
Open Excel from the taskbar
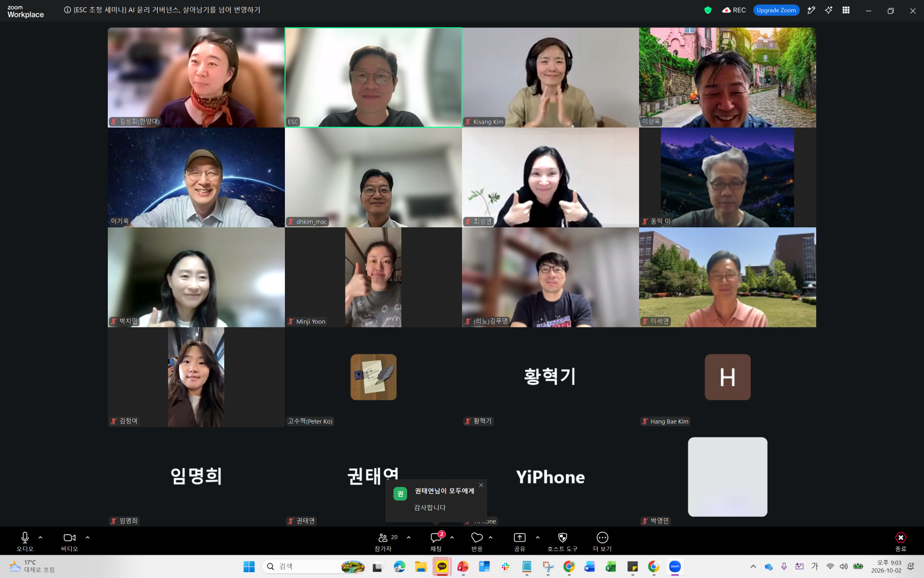611,566
